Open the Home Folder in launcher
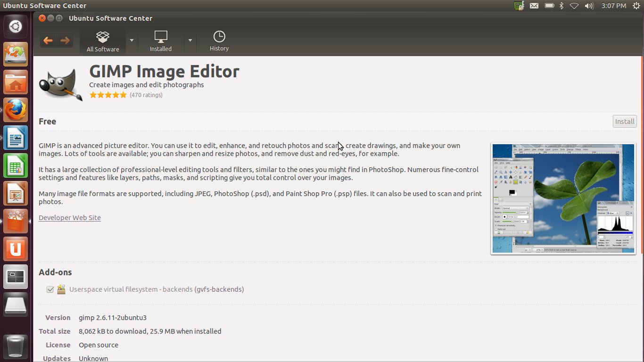This screenshot has height=362, width=644. pyautogui.click(x=16, y=82)
